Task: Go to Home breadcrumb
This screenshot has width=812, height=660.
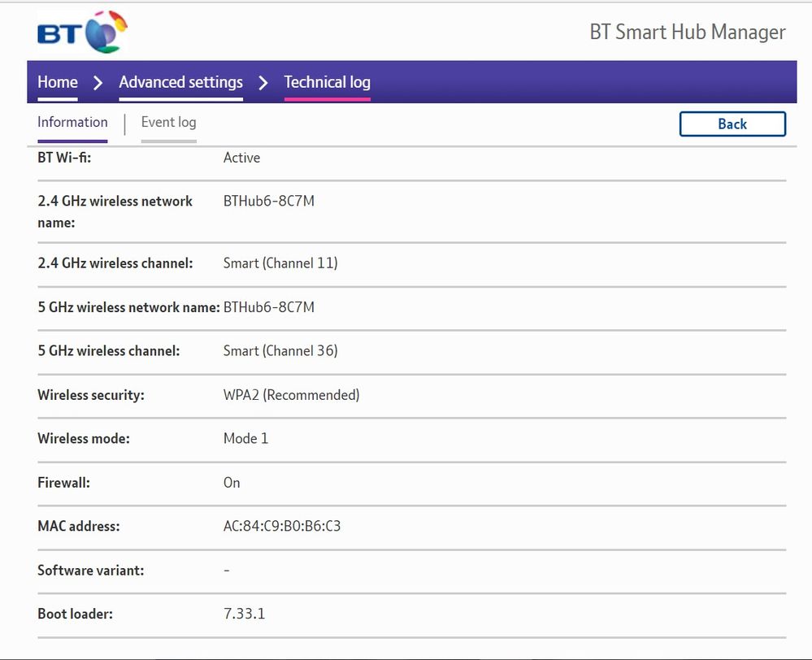Action: [58, 82]
